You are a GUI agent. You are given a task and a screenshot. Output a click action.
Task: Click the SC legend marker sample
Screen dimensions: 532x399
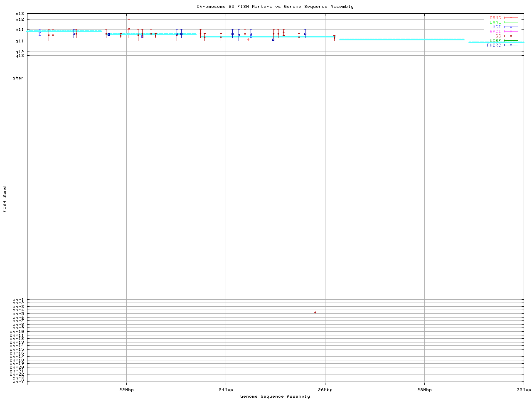(x=511, y=36)
